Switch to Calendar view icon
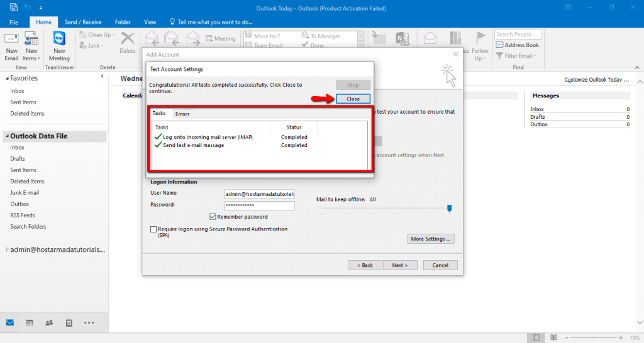The height and width of the screenshot is (343, 644). click(x=30, y=322)
